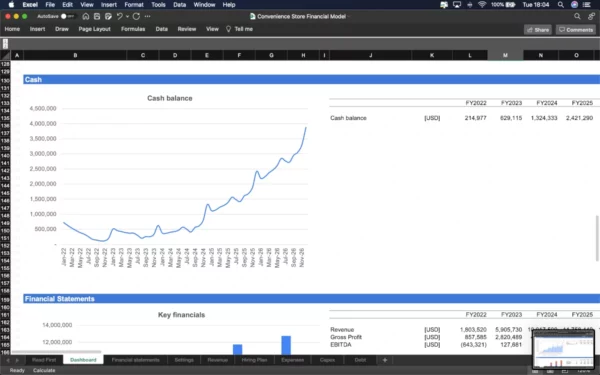
Task: Select column J header
Action: [x=370, y=55]
